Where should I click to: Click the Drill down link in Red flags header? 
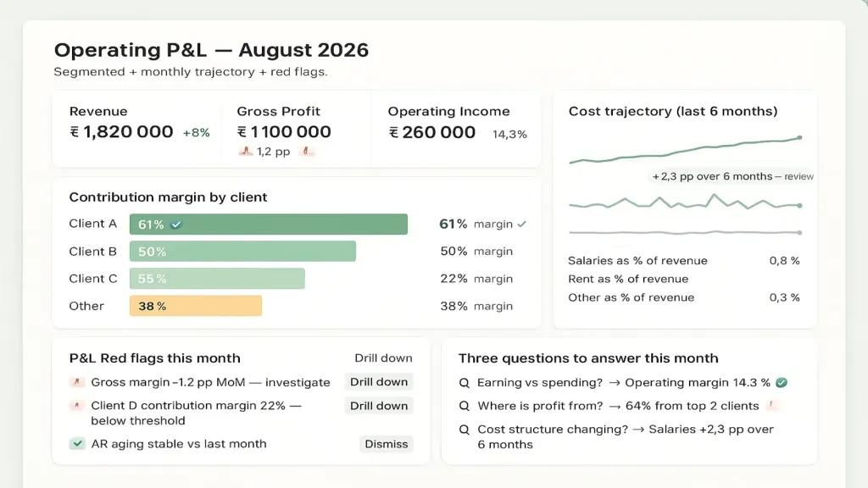tap(383, 358)
